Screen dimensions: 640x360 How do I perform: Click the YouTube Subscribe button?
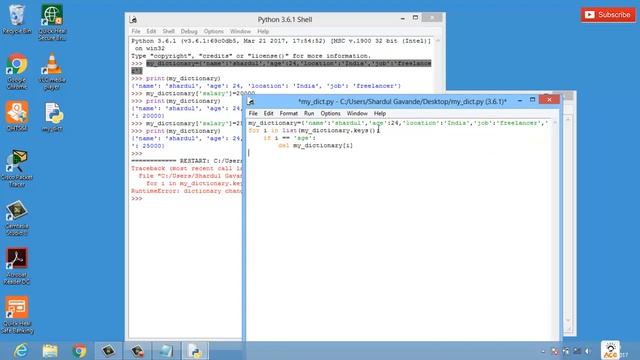pyautogui.click(x=608, y=15)
